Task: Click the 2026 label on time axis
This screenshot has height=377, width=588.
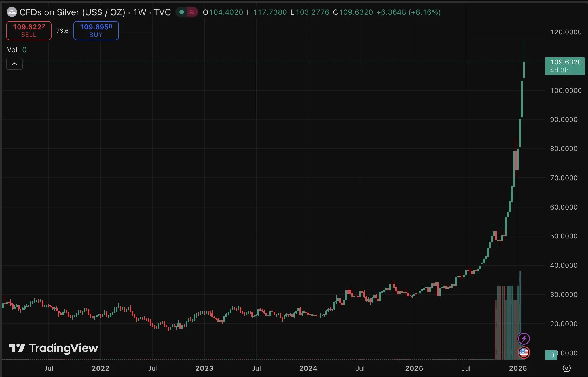Action: pos(518,368)
